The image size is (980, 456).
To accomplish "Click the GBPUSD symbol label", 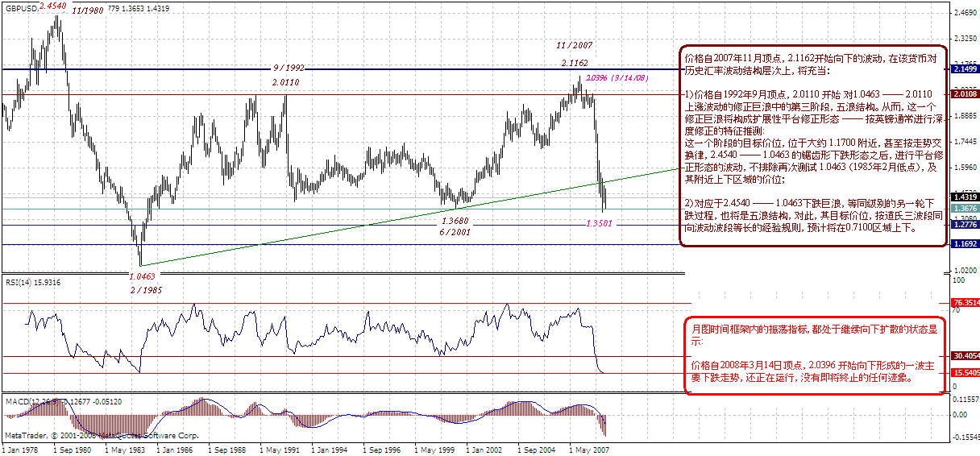I will [19, 7].
